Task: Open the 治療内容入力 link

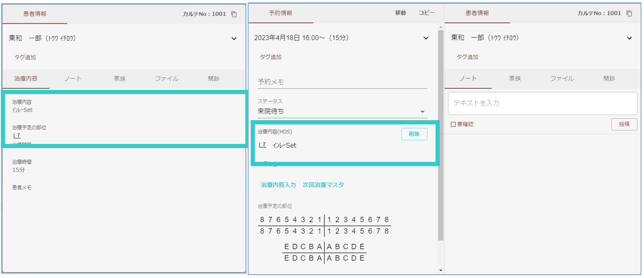Action: pos(278,185)
